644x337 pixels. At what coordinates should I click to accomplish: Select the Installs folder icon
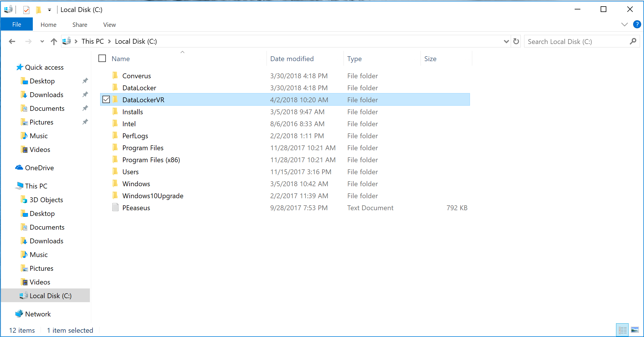[x=115, y=111]
